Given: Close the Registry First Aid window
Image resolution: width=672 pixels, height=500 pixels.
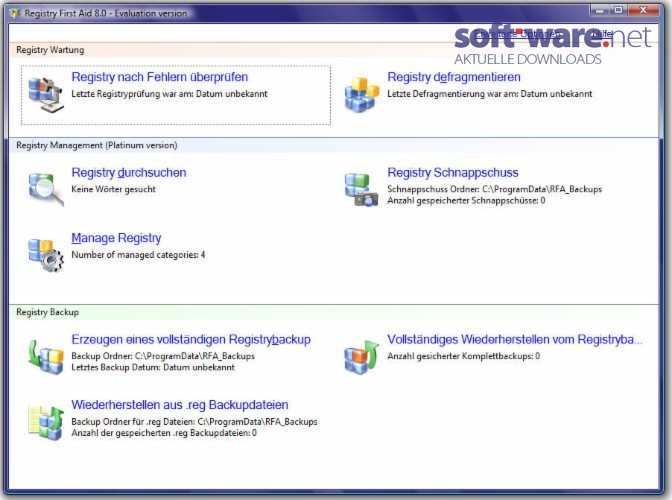Looking at the screenshot, I should (643, 10).
